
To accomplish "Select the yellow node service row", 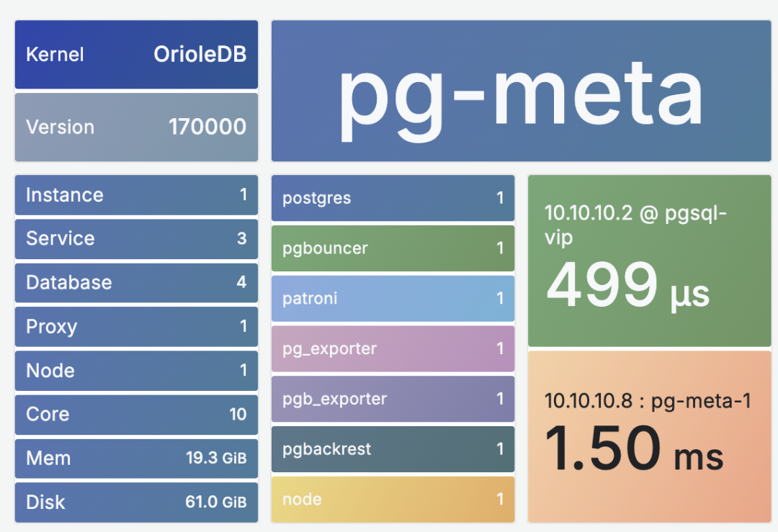I will (x=393, y=500).
